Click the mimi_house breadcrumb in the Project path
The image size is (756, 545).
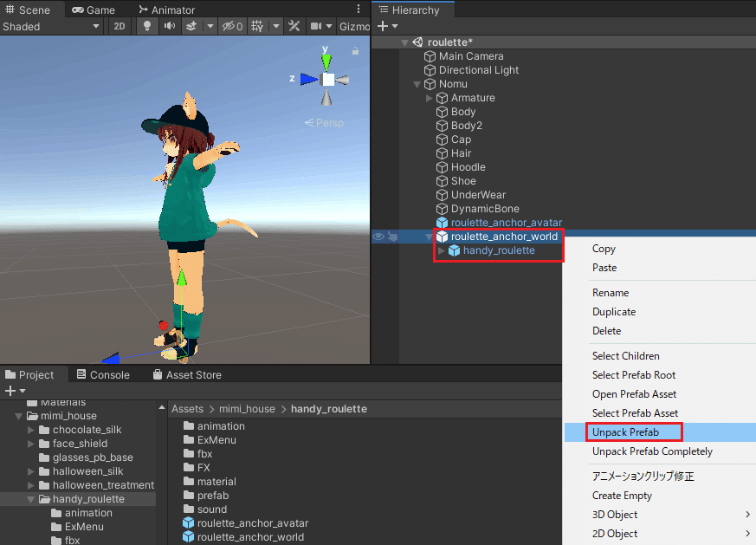247,409
